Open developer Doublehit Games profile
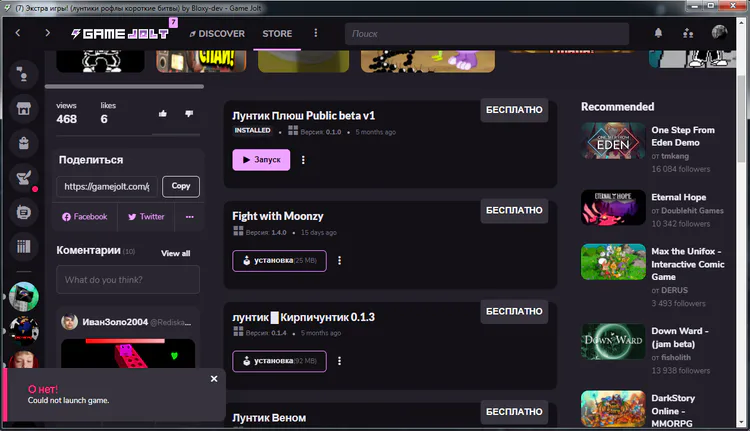 pos(692,210)
